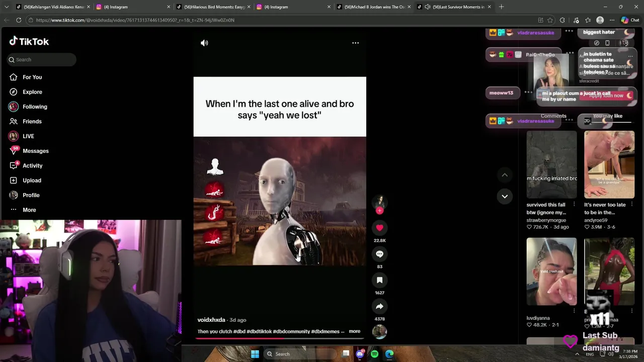Expand the caption with more

pyautogui.click(x=354, y=331)
